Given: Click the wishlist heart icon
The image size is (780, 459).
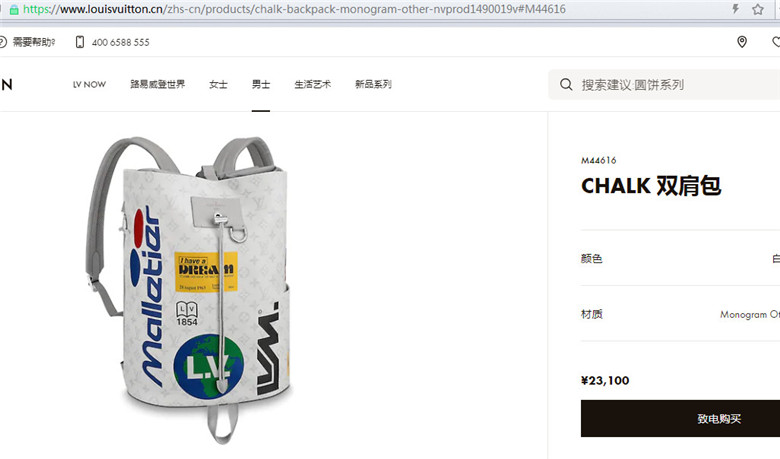Looking at the screenshot, I should coord(776,42).
